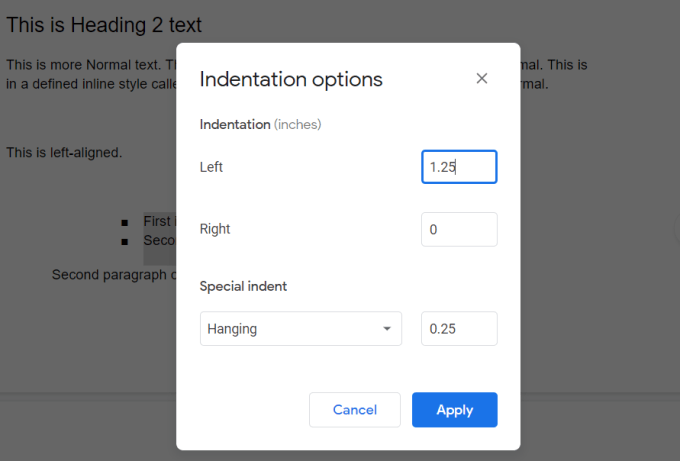The width and height of the screenshot is (680, 461).
Task: Click the Left label in dialog
Action: (x=211, y=167)
